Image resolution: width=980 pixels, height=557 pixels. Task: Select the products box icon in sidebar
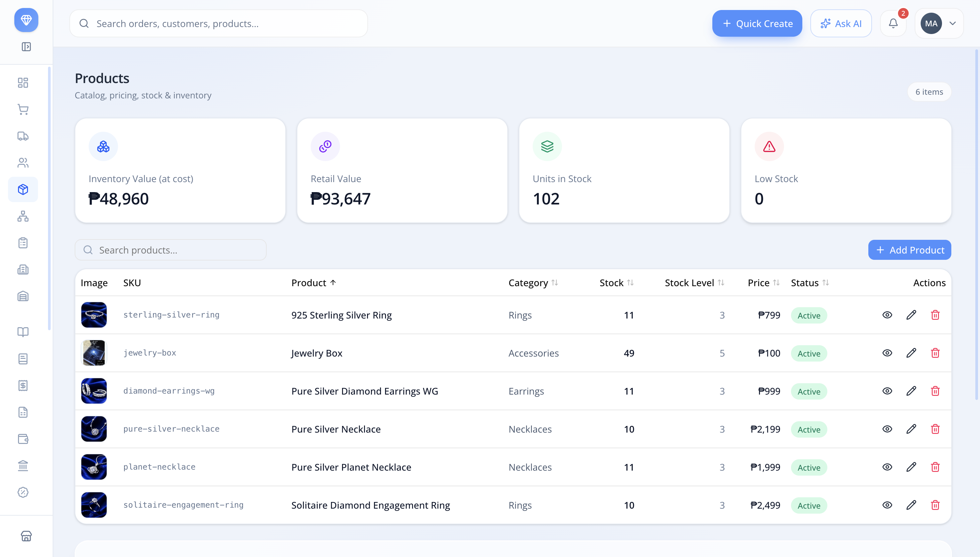pyautogui.click(x=23, y=189)
